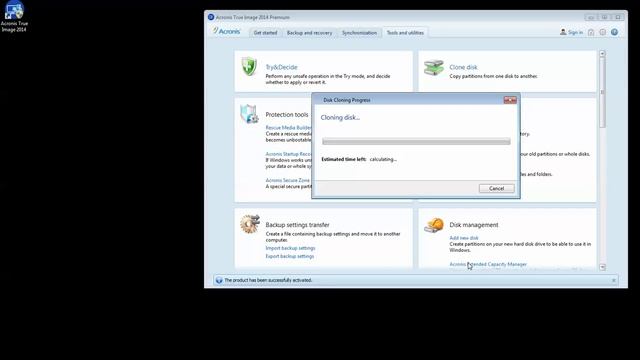
Task: Click 'Backup settings transfer' heading
Action: coord(297,225)
